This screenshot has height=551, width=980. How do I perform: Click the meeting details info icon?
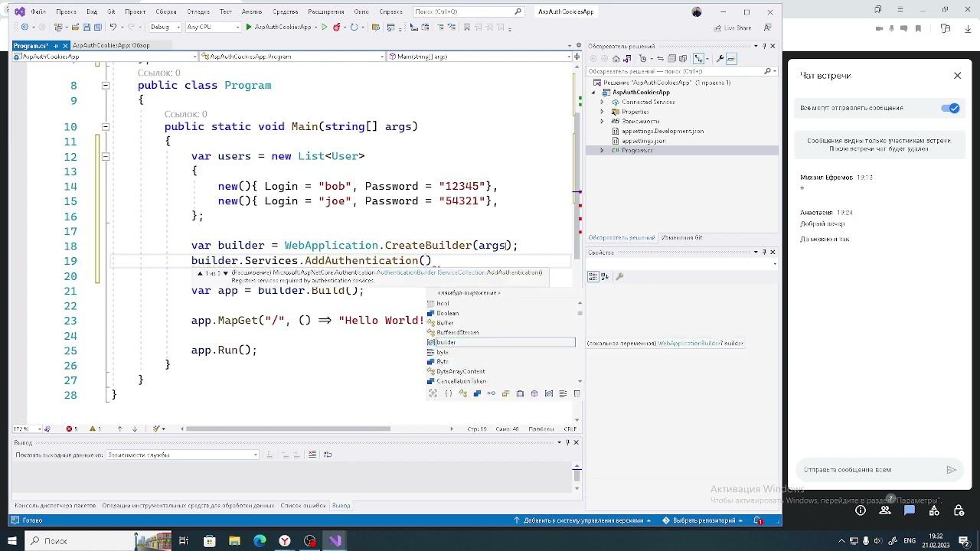(861, 510)
